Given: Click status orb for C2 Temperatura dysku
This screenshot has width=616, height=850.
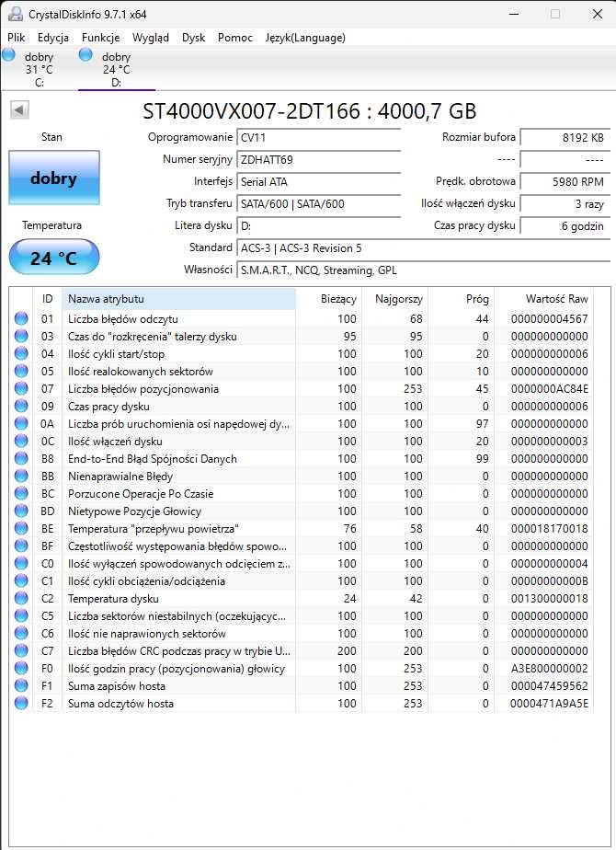Looking at the screenshot, I should [21, 599].
